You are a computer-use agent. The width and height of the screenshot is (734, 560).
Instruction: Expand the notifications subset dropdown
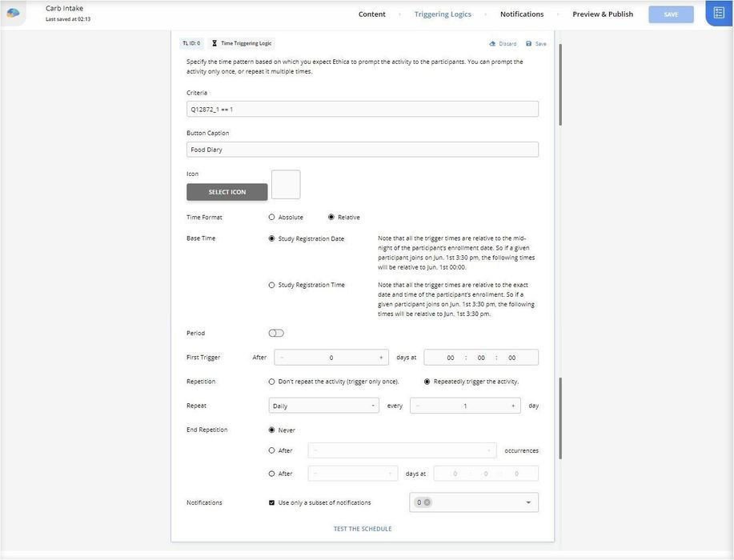pos(528,502)
